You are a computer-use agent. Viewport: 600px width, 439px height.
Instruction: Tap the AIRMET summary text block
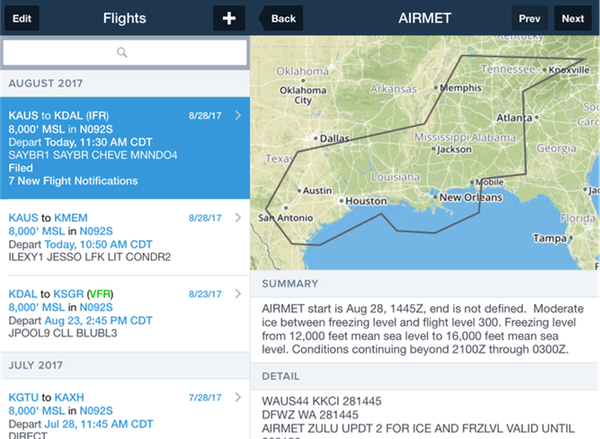[425, 329]
